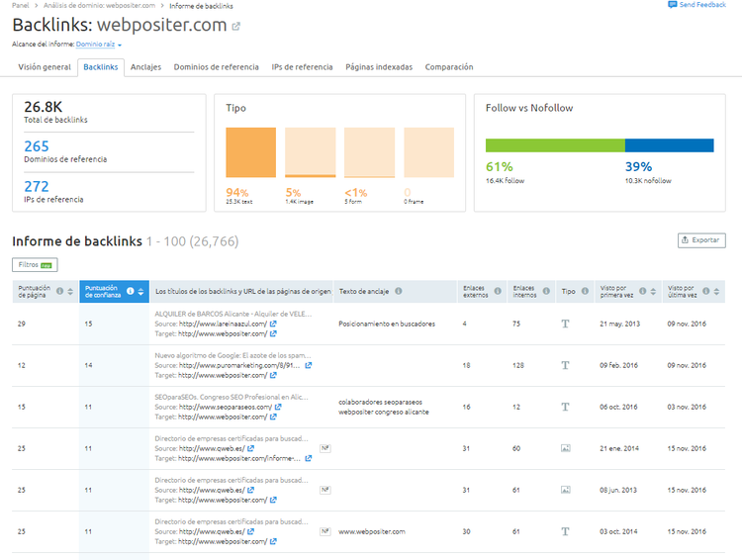This screenshot has height=560, width=742.
Task: Click anchor text Posicionamiento en buscadores
Action: click(x=387, y=324)
